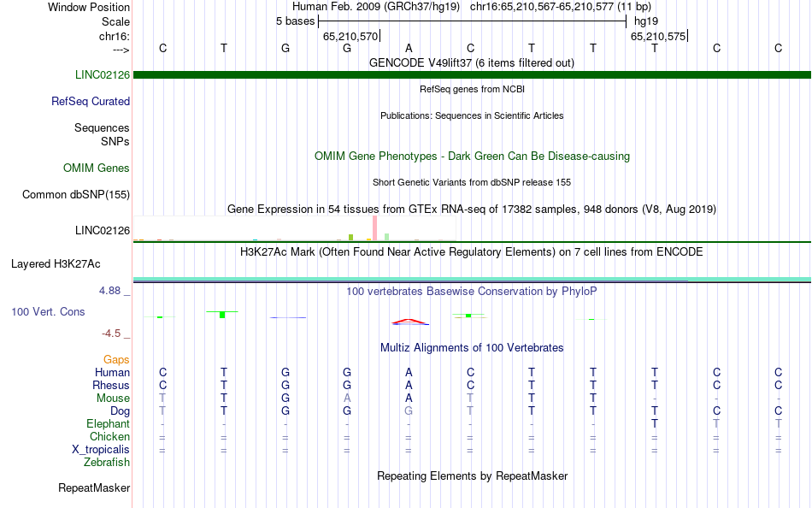The width and height of the screenshot is (812, 508).
Task: Click the OMIM Gene Phenotypes green title
Action: coord(472,156)
